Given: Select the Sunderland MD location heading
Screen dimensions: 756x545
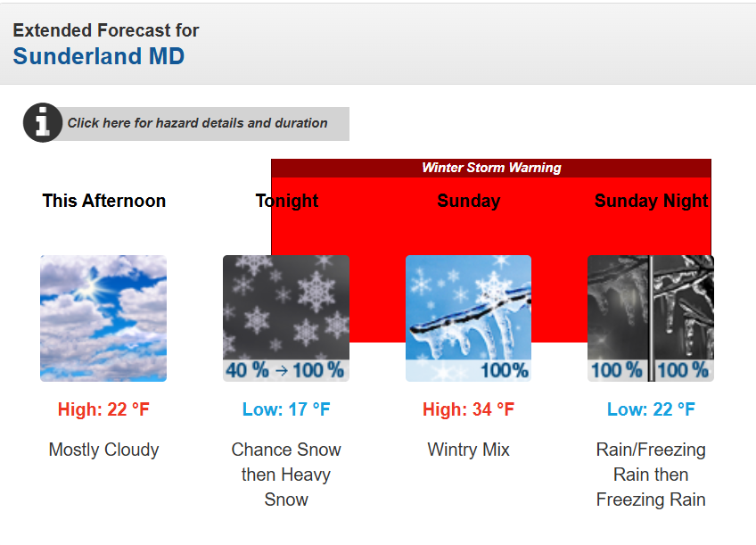Looking at the screenshot, I should [x=99, y=56].
